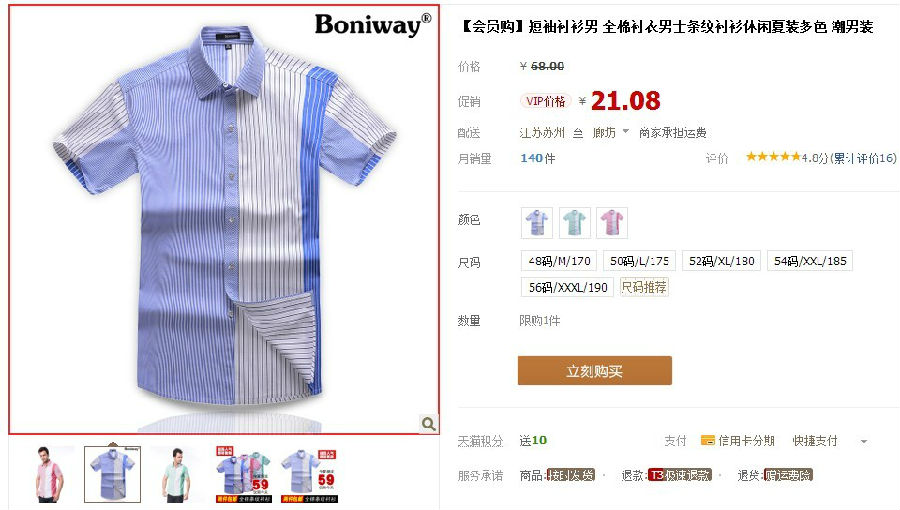Choose size 52码/XL/180

coord(721,260)
